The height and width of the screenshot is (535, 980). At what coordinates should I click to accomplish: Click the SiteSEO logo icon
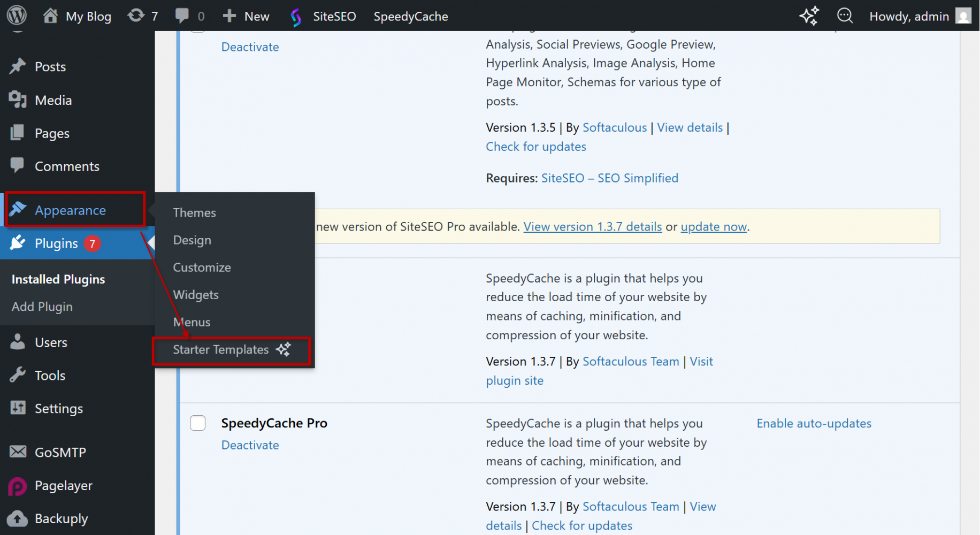296,17
